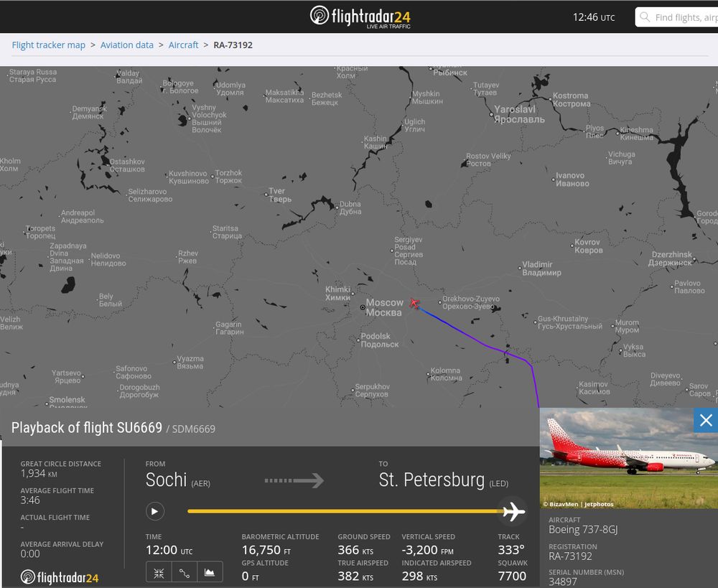
Task: Click the Sergiyev Posad label on the map
Action: pos(409,251)
